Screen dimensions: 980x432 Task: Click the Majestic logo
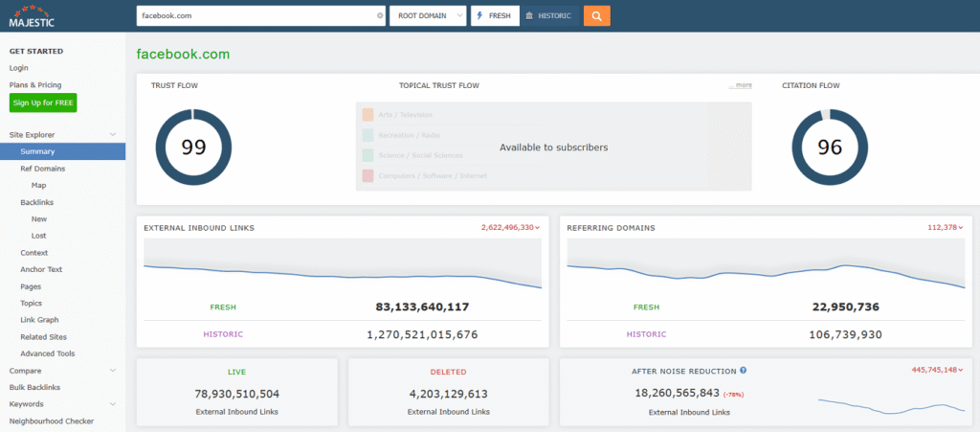[32, 16]
